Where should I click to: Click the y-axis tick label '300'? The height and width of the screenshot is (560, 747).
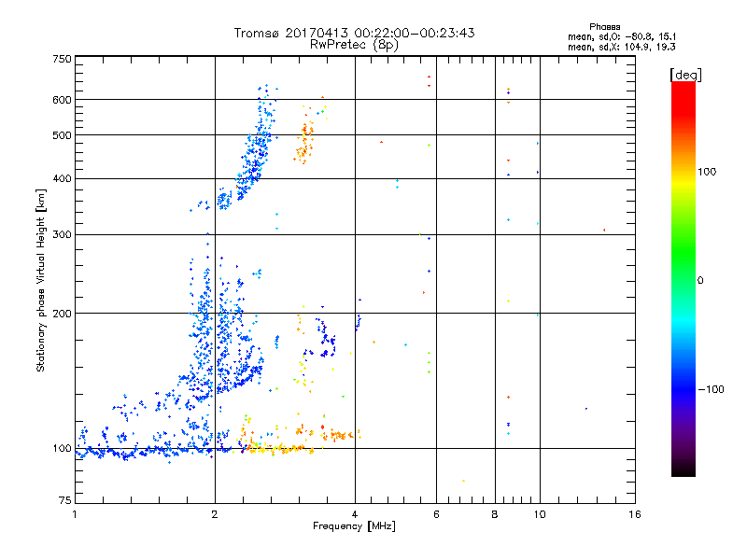pyautogui.click(x=63, y=235)
